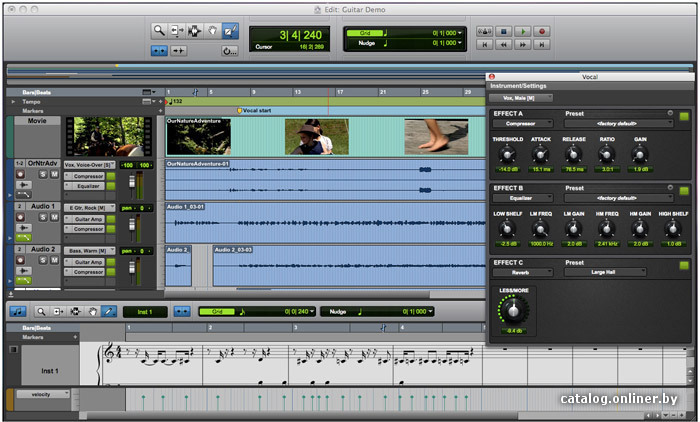
Task: Click the Inst 1 track selector button
Action: [145, 312]
